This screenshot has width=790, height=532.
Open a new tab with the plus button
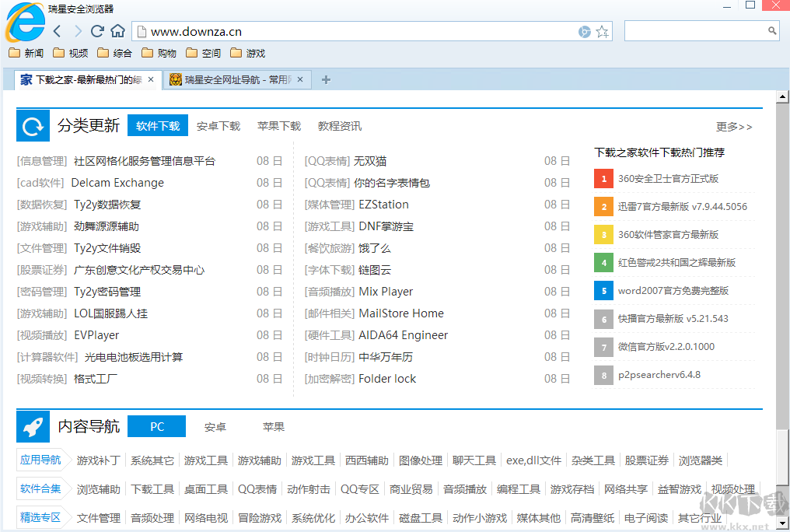325,79
